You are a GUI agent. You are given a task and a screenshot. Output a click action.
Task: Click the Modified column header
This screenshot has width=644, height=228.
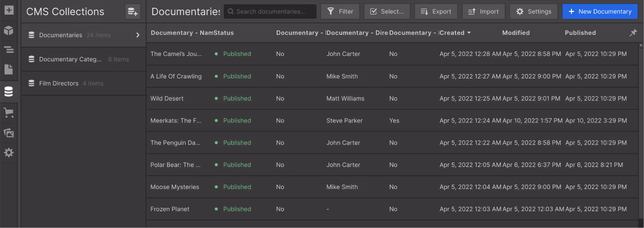coord(516,33)
